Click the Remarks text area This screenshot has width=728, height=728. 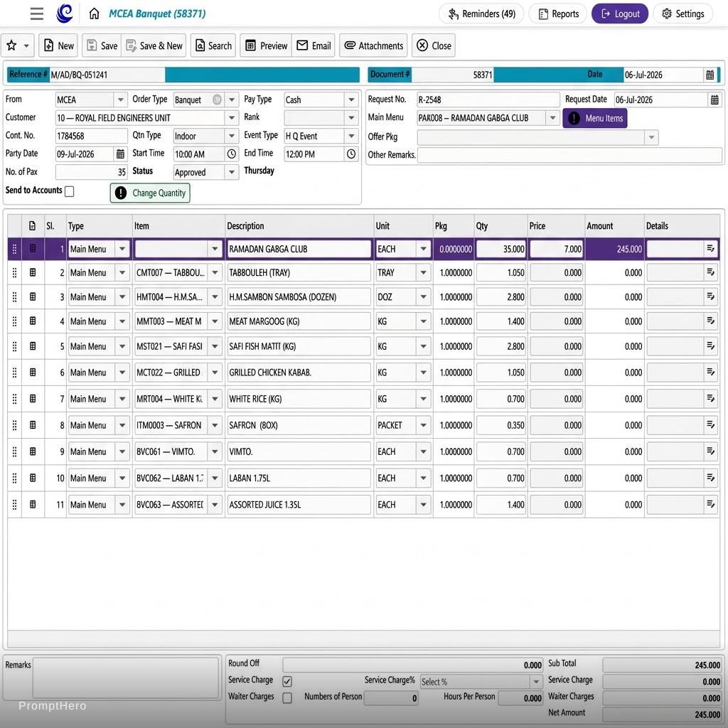pos(126,678)
